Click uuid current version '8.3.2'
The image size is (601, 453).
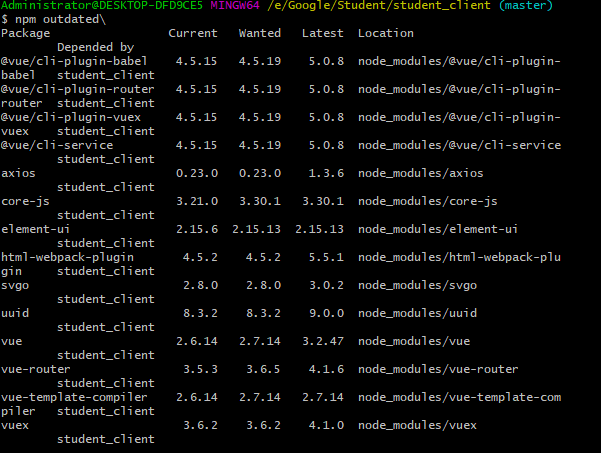tap(200, 313)
